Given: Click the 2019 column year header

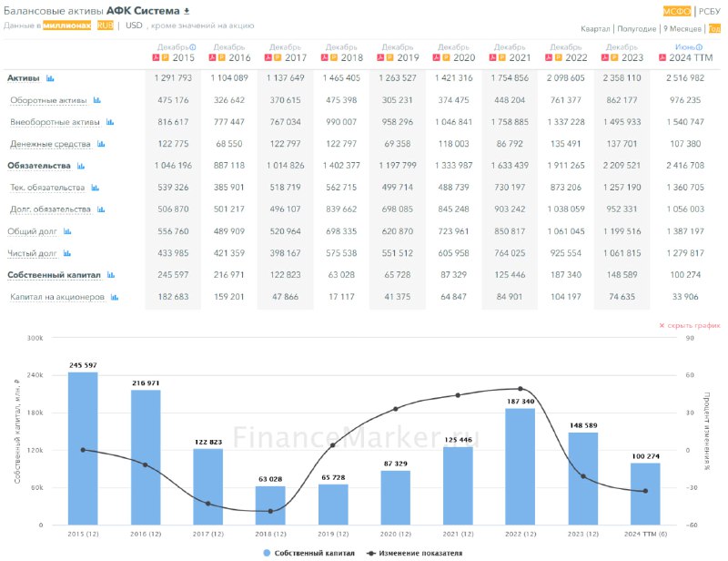Looking at the screenshot, I should 408,57.
